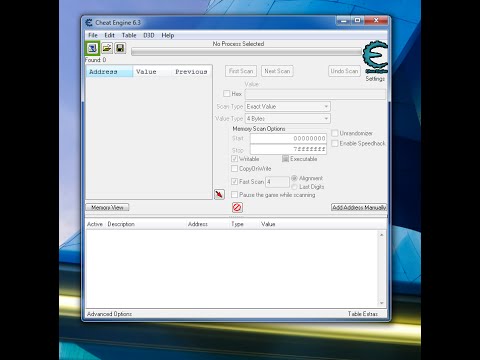This screenshot has height=360, width=480.
Task: Open Table Extras at bottom right
Action: pos(363,314)
